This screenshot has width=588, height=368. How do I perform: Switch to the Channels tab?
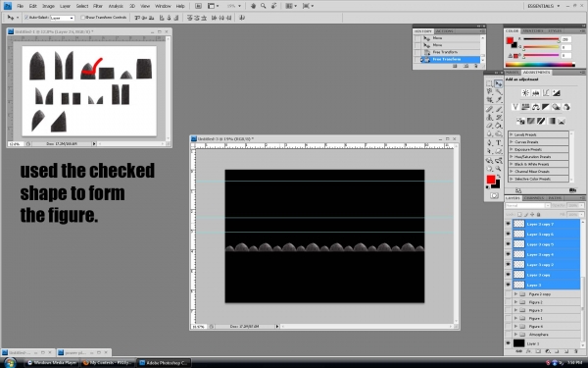533,198
